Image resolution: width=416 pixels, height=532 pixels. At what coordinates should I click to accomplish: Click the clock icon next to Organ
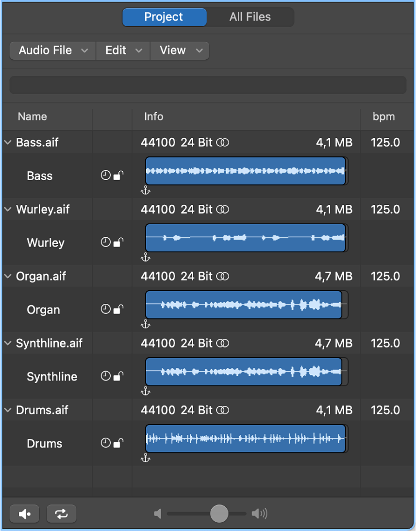(105, 309)
